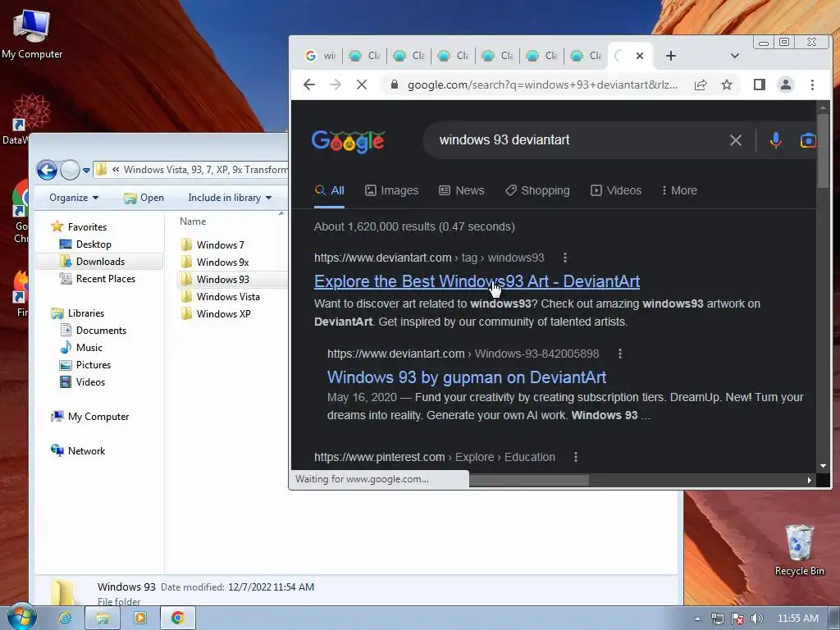
Task: Select Downloads in Explorer sidebar
Action: [x=99, y=262]
